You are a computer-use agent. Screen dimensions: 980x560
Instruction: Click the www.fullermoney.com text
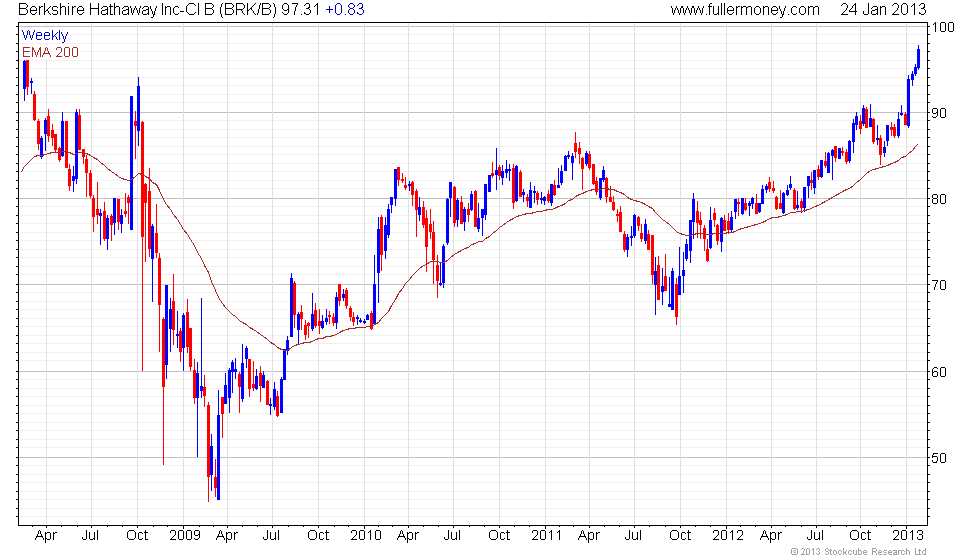[x=745, y=9]
